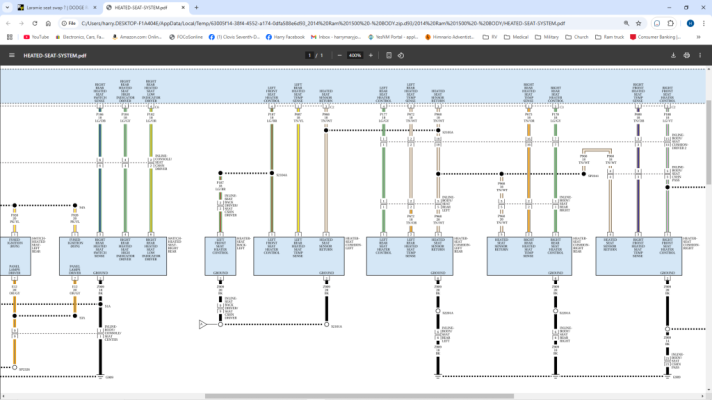Open the Electronics, Cars bookmark
The image size is (712, 400).
[80, 37]
